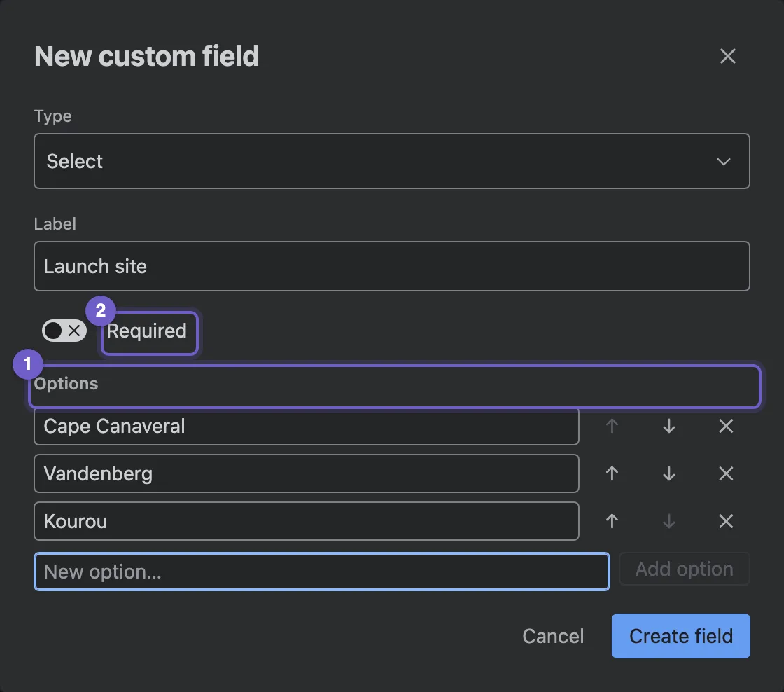Viewport: 784px width, 692px height.
Task: Toggle the Required switch on
Action: click(64, 331)
